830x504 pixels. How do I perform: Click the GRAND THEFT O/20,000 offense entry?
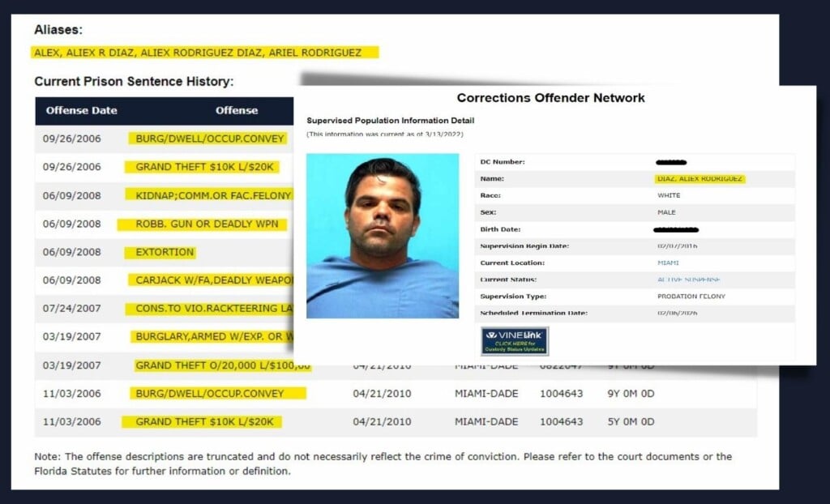tap(221, 365)
